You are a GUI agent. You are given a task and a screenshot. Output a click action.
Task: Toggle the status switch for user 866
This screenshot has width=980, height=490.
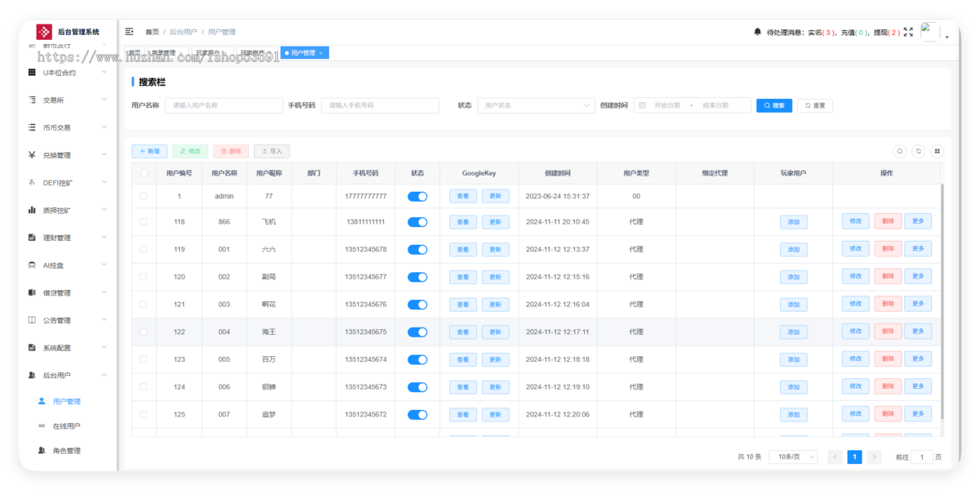coord(417,222)
